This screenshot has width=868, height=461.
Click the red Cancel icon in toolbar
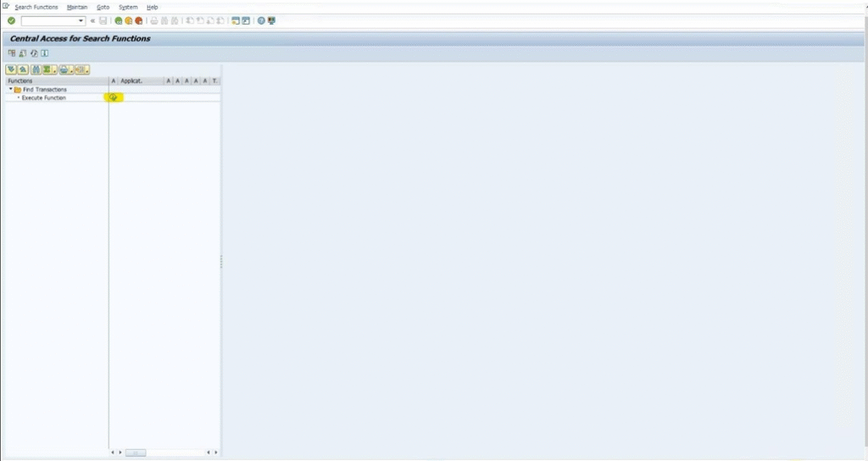138,20
